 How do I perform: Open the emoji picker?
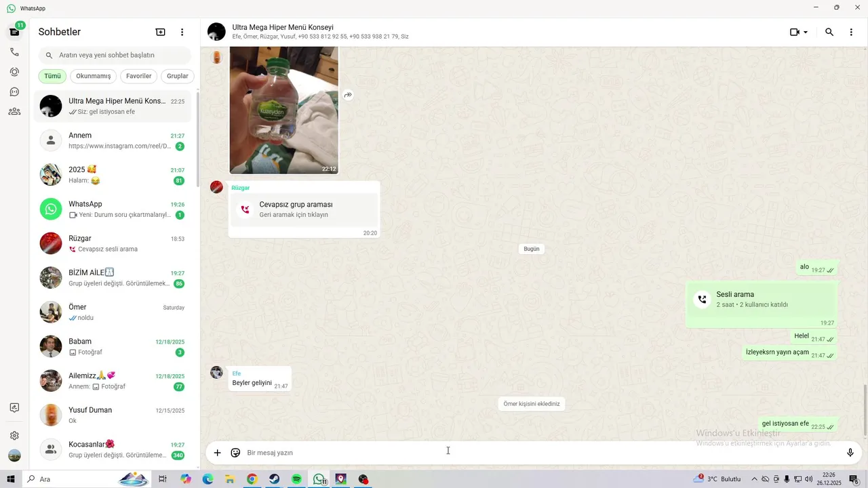coord(235,453)
